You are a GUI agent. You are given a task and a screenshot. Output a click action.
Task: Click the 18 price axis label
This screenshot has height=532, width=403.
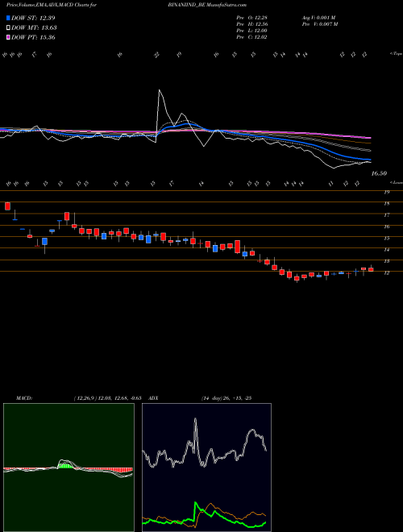coord(386,204)
